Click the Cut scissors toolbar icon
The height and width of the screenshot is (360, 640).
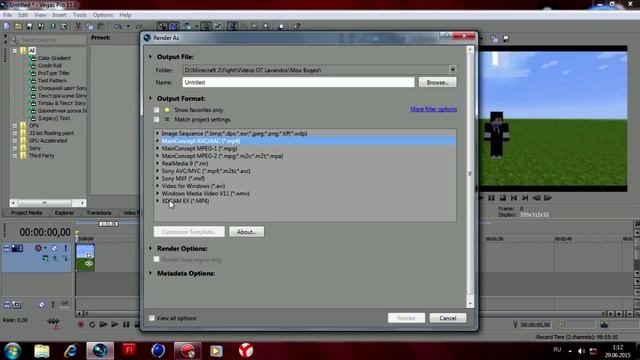[78, 27]
